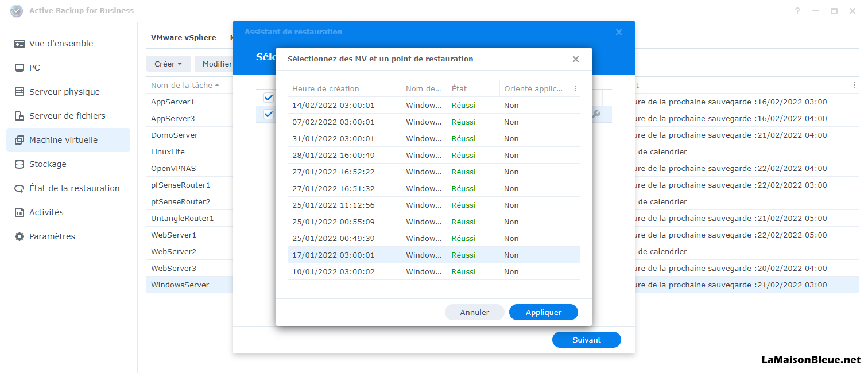Sort by Orienté applic... column header
868x373 pixels.
[535, 88]
